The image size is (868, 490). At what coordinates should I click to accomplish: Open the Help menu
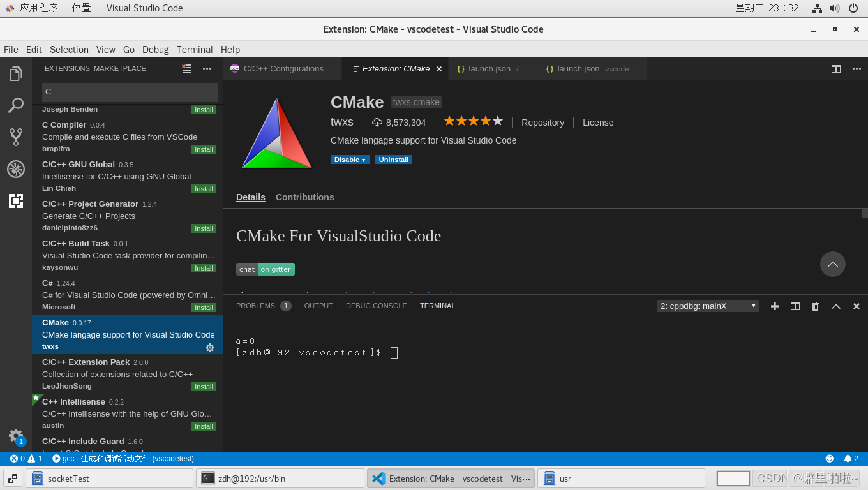pyautogui.click(x=230, y=50)
